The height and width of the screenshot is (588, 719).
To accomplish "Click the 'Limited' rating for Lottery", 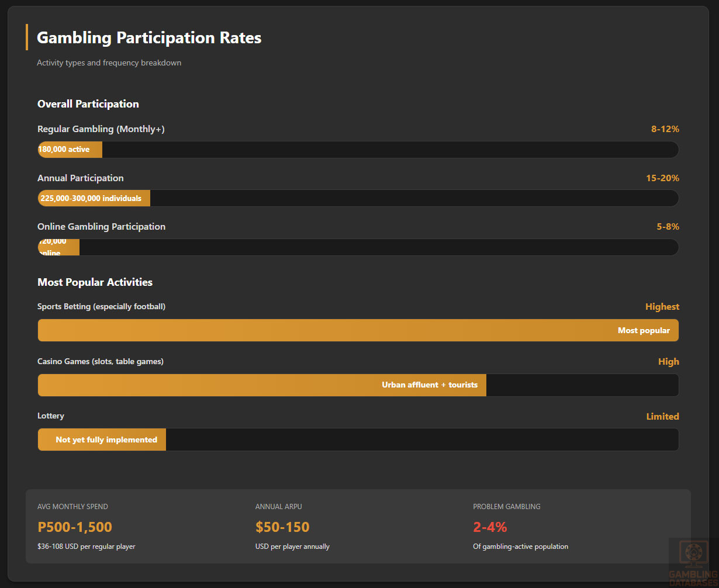I will (662, 417).
